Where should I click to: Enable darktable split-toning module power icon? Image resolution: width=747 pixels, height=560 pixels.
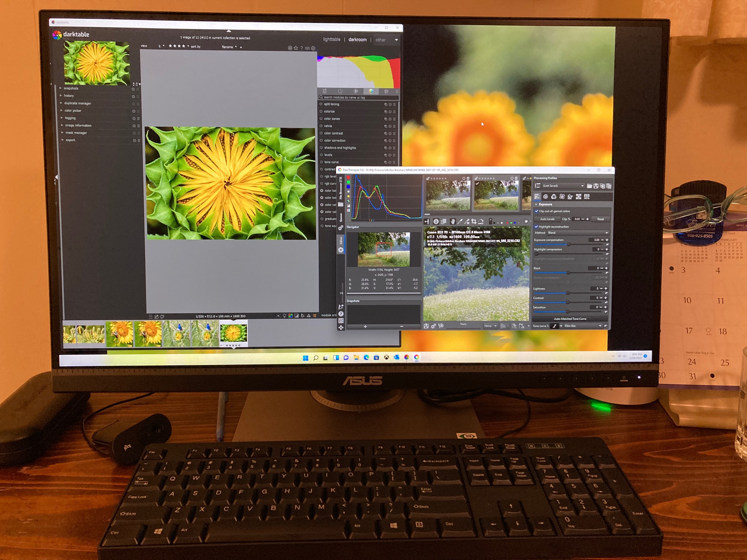(321, 104)
